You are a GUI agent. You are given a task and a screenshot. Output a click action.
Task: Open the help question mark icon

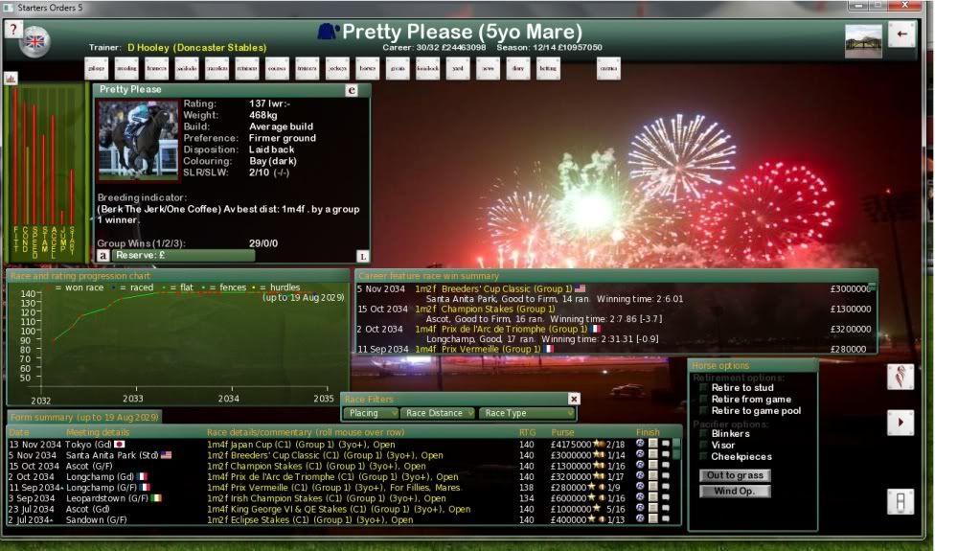pyautogui.click(x=13, y=29)
